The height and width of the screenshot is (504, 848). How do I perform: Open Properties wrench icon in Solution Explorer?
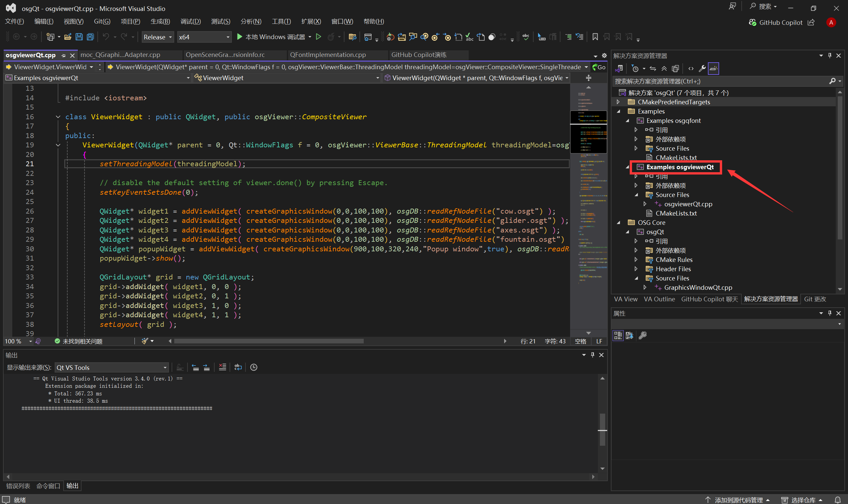(702, 69)
